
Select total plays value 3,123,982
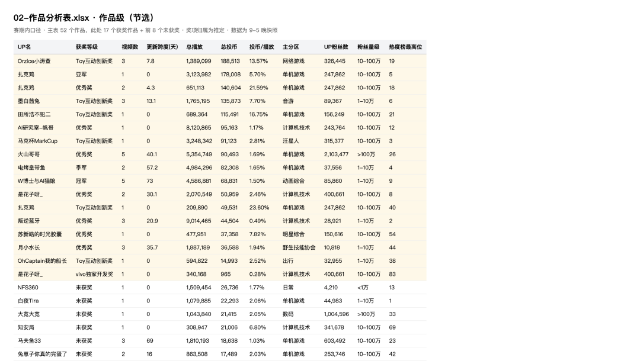tap(199, 75)
